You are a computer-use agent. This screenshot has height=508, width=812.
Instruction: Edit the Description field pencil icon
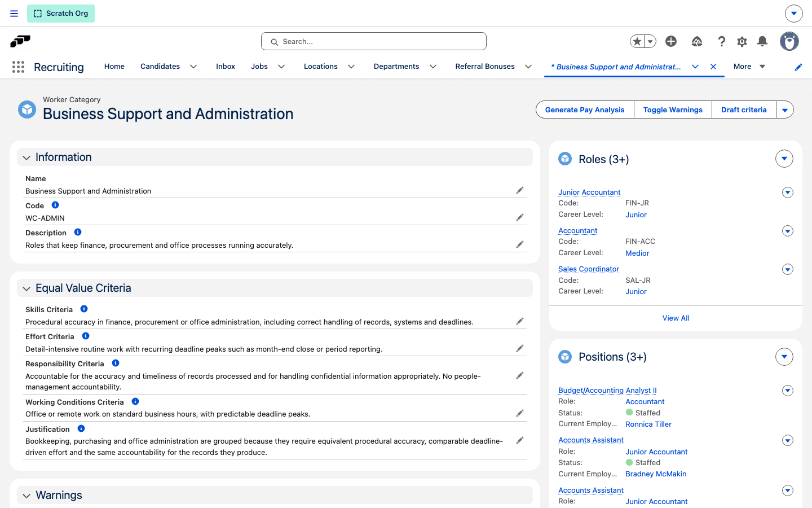coord(520,244)
